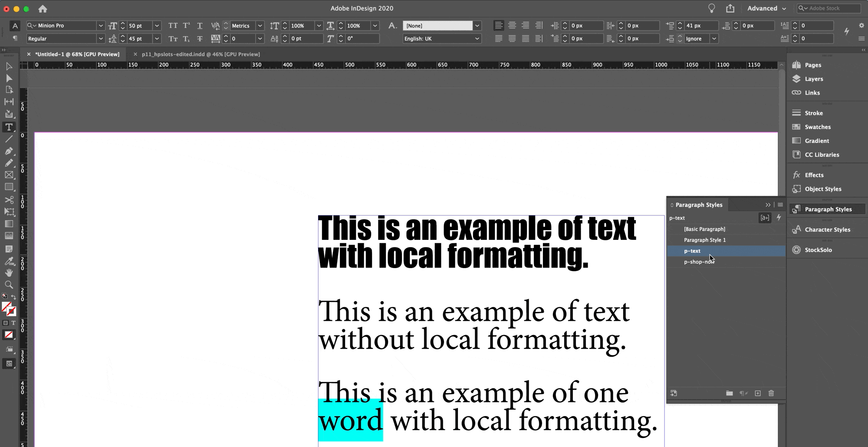
Task: Toggle Underline text formatting
Action: pos(200,26)
